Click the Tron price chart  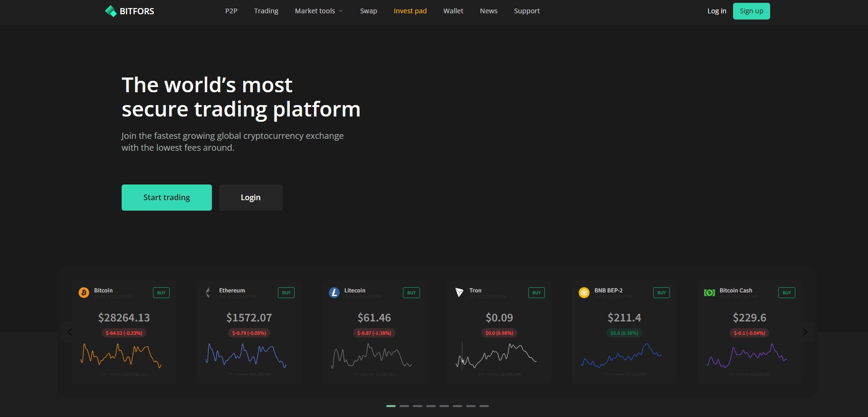[x=496, y=355]
